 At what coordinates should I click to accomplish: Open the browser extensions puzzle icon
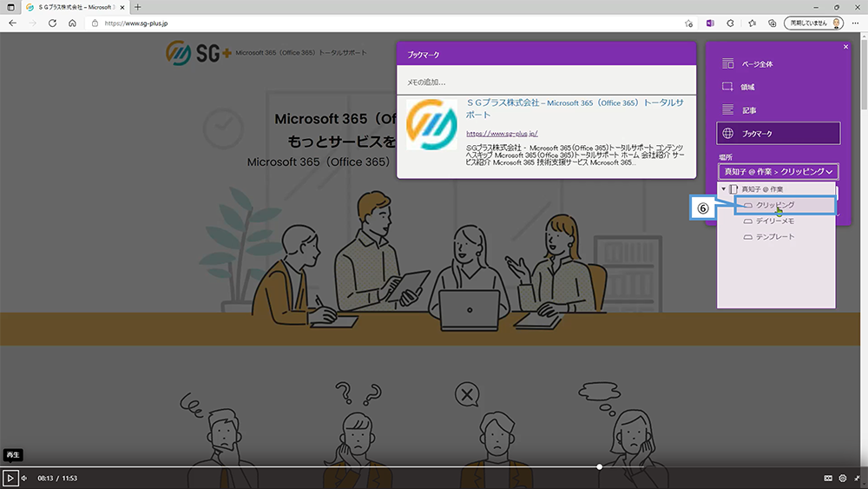pyautogui.click(x=731, y=23)
